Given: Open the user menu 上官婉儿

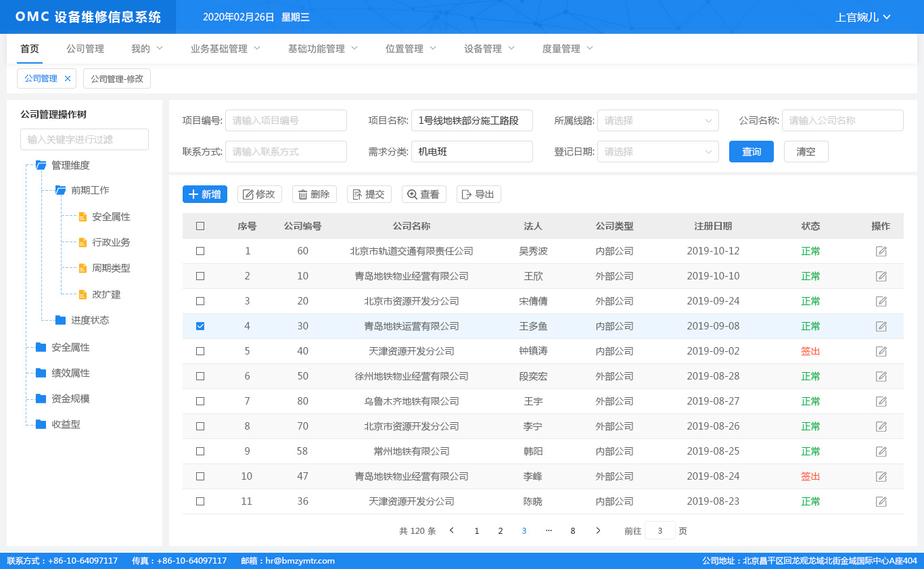Looking at the screenshot, I should pos(863,17).
